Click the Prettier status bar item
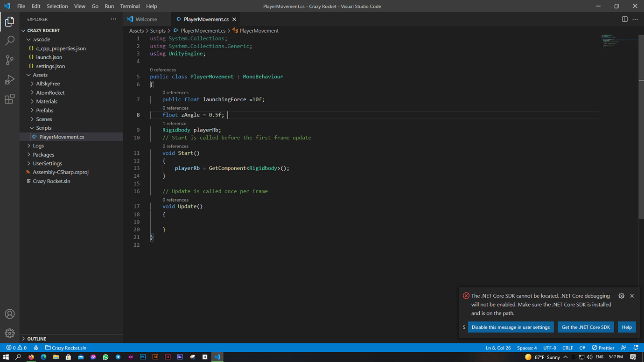 click(x=603, y=348)
